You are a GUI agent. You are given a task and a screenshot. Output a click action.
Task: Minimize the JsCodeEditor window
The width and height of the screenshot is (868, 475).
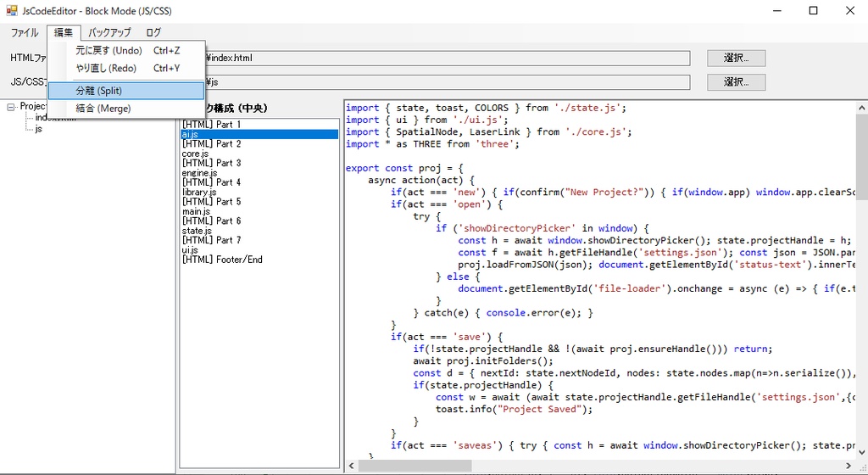pos(777,10)
